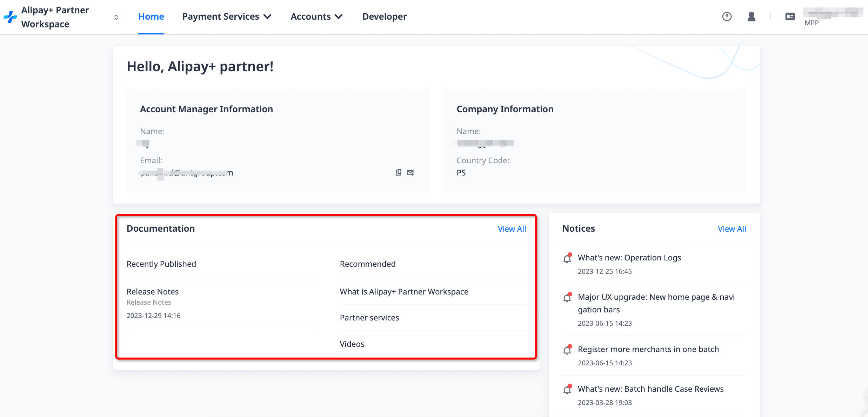Click bell icon for Batch handle Case Reviews
868x417 pixels.
(x=567, y=389)
